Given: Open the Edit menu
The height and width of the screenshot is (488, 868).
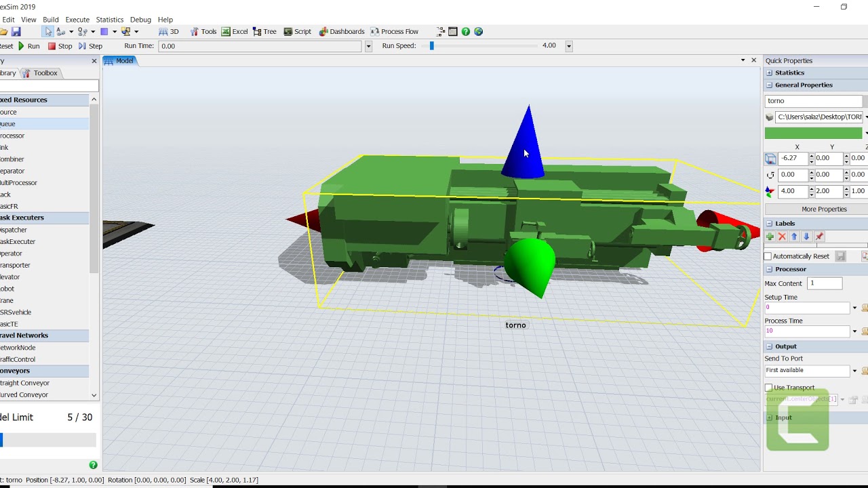Looking at the screenshot, I should coord(7,20).
